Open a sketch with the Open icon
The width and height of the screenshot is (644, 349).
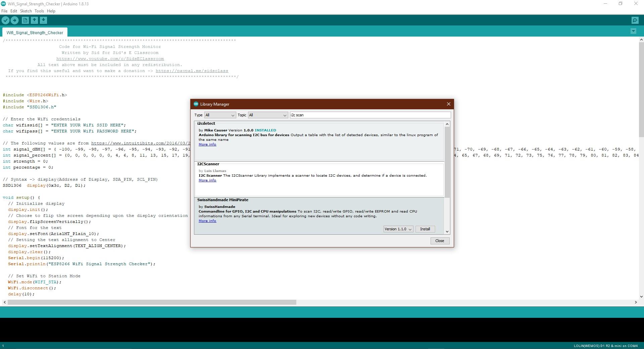coord(34,20)
